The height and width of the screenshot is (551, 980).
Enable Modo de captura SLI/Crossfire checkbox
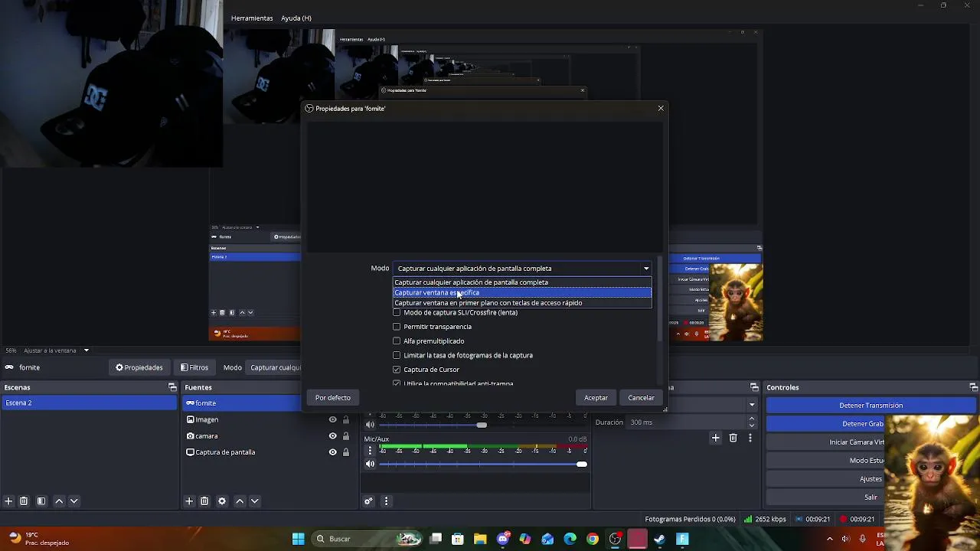pos(397,312)
